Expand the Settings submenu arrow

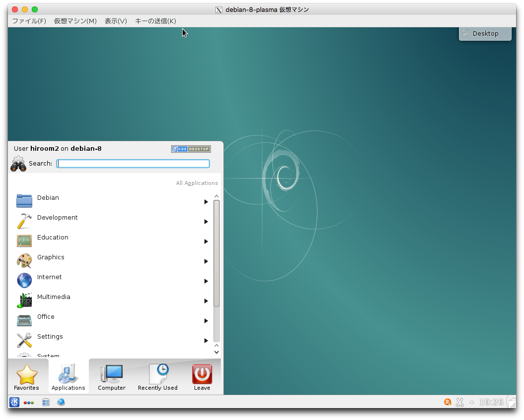pyautogui.click(x=206, y=341)
